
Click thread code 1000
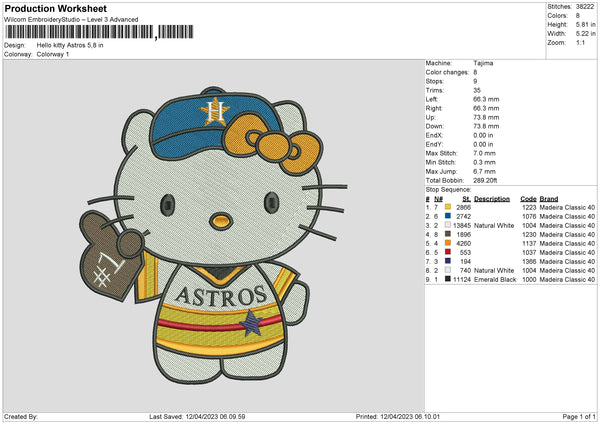pos(529,279)
